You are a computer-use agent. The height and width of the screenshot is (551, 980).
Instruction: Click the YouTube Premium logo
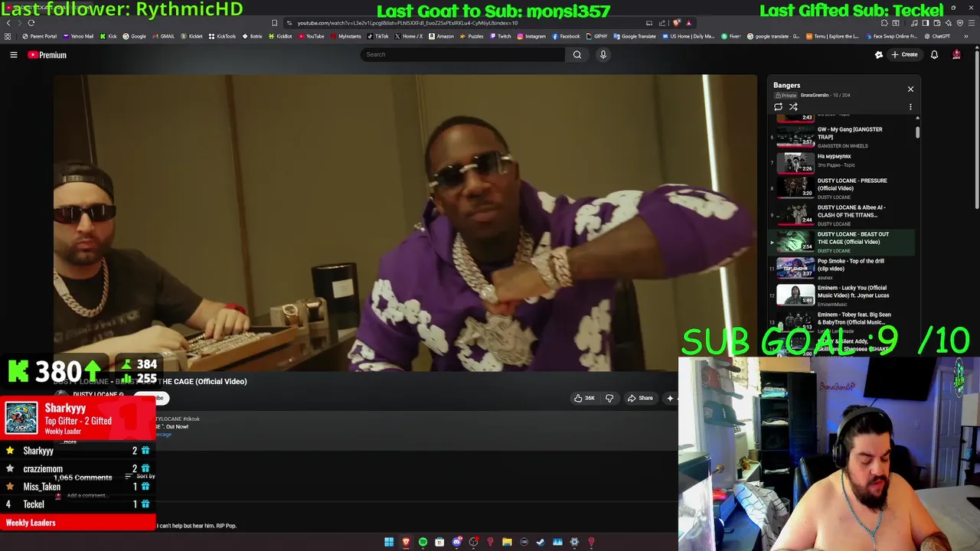tap(47, 55)
